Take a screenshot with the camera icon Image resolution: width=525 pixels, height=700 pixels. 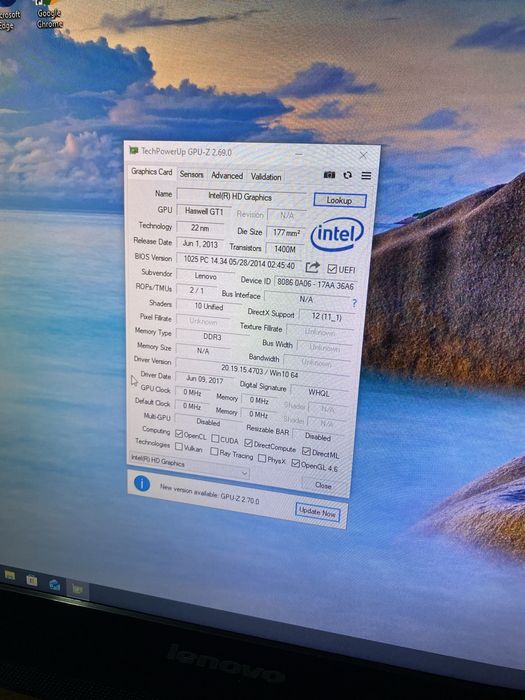[x=329, y=175]
